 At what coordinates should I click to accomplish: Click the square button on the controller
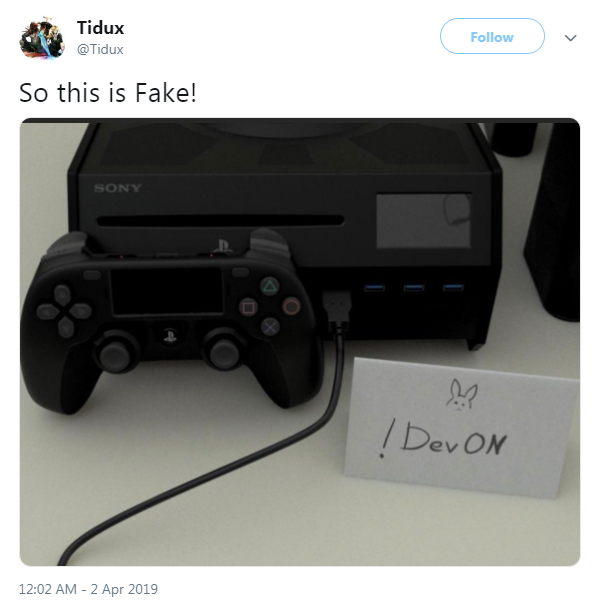tap(249, 308)
